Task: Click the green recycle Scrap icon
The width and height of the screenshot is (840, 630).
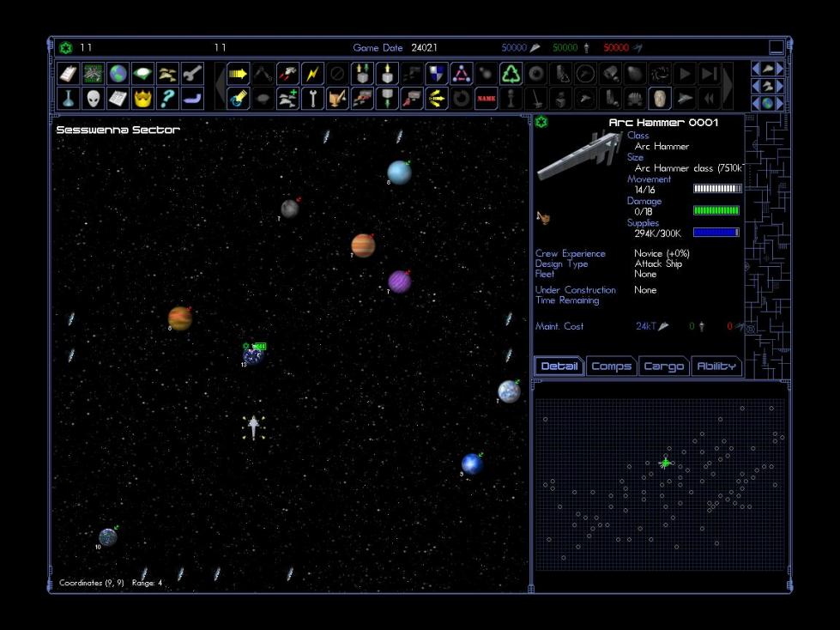Action: click(x=511, y=74)
